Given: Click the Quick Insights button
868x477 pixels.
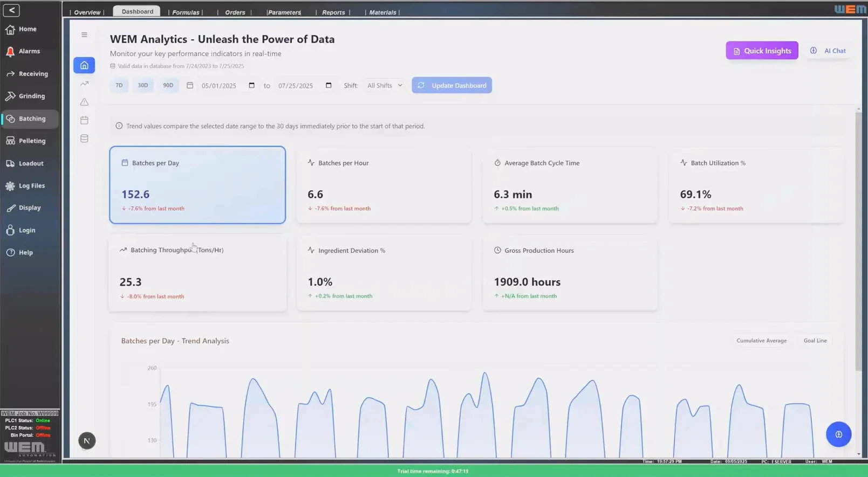Looking at the screenshot, I should pyautogui.click(x=762, y=51).
